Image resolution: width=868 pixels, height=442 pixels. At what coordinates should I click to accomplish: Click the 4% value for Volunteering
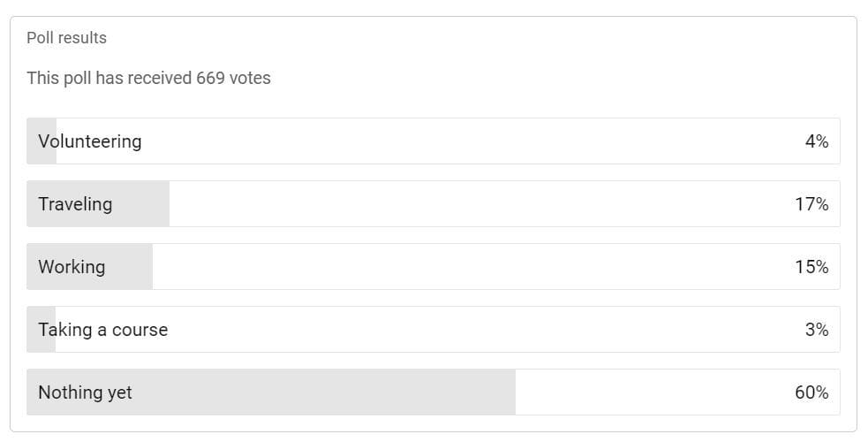817,141
